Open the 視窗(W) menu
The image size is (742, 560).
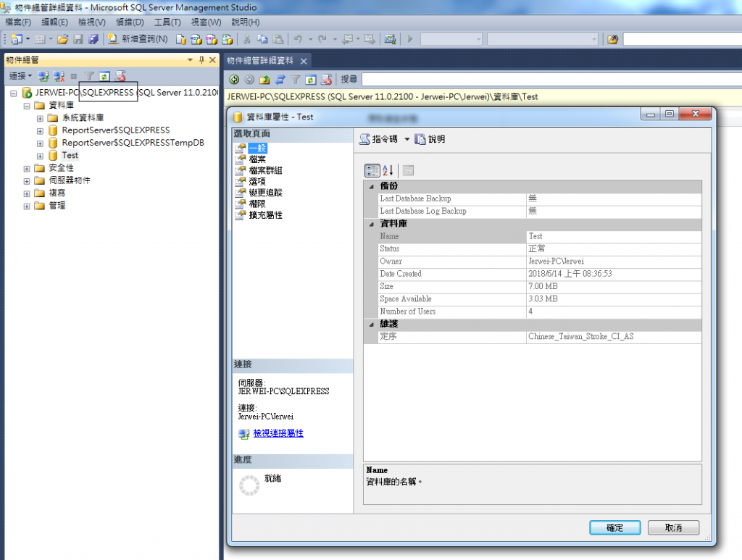click(206, 22)
